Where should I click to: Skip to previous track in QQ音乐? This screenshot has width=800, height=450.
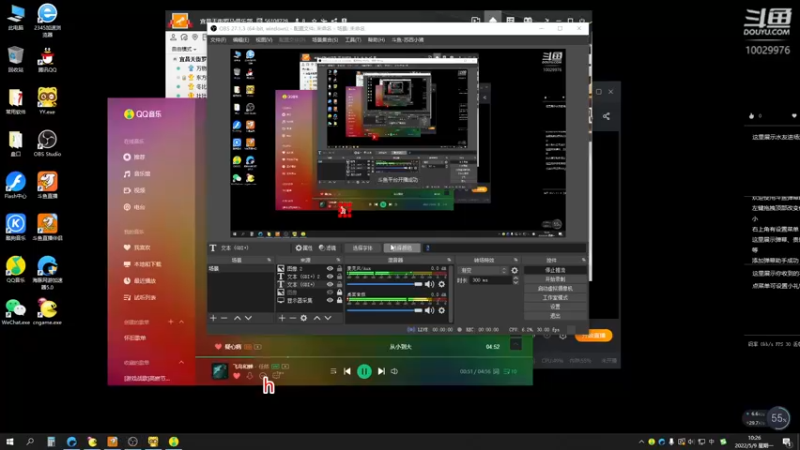click(347, 371)
